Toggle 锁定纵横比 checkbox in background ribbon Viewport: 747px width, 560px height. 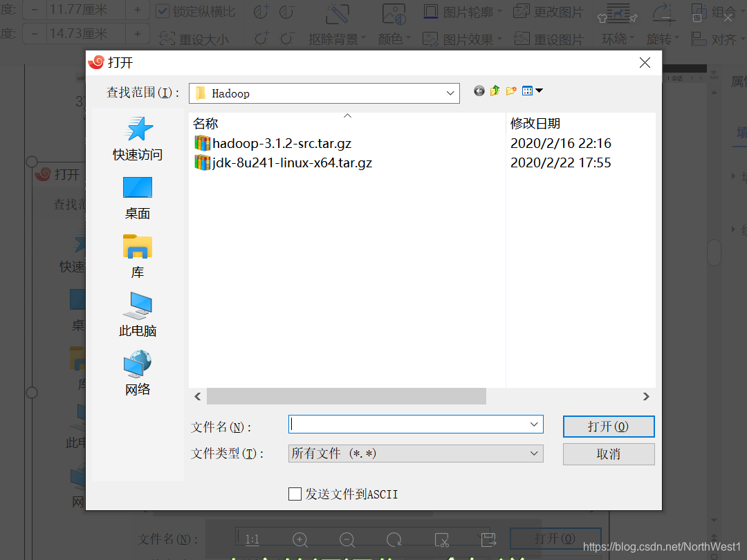[163, 11]
